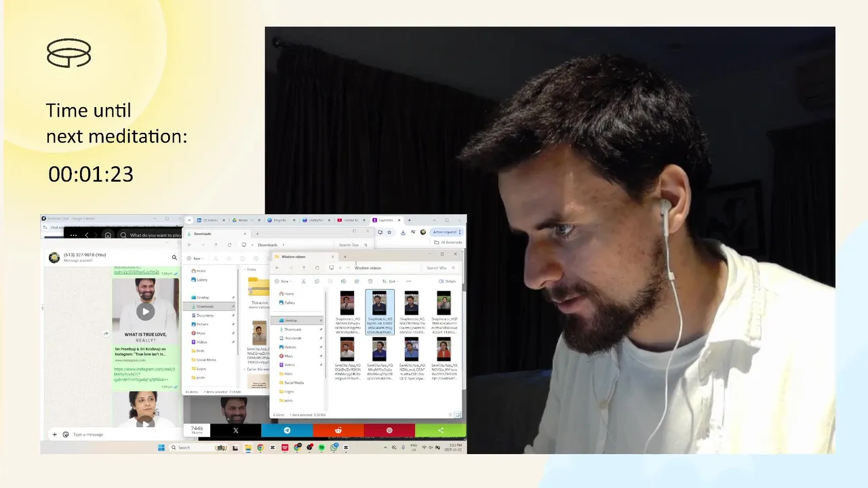Screen dimensions: 868x488
Task: Open the New dropdown in Wisdom videos window
Action: pyautogui.click(x=284, y=281)
